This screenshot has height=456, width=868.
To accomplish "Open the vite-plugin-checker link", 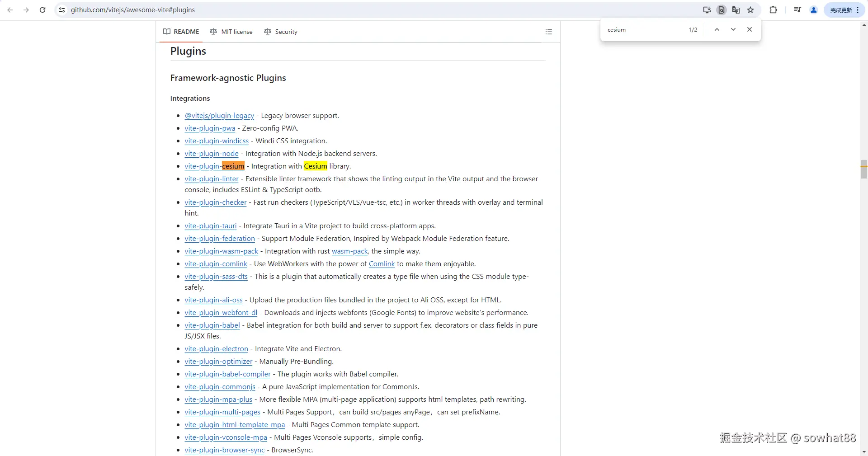I will click(216, 202).
